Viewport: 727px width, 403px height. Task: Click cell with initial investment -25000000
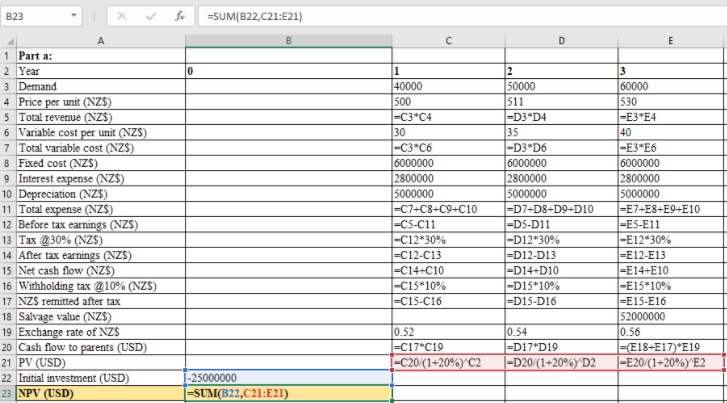[288, 377]
